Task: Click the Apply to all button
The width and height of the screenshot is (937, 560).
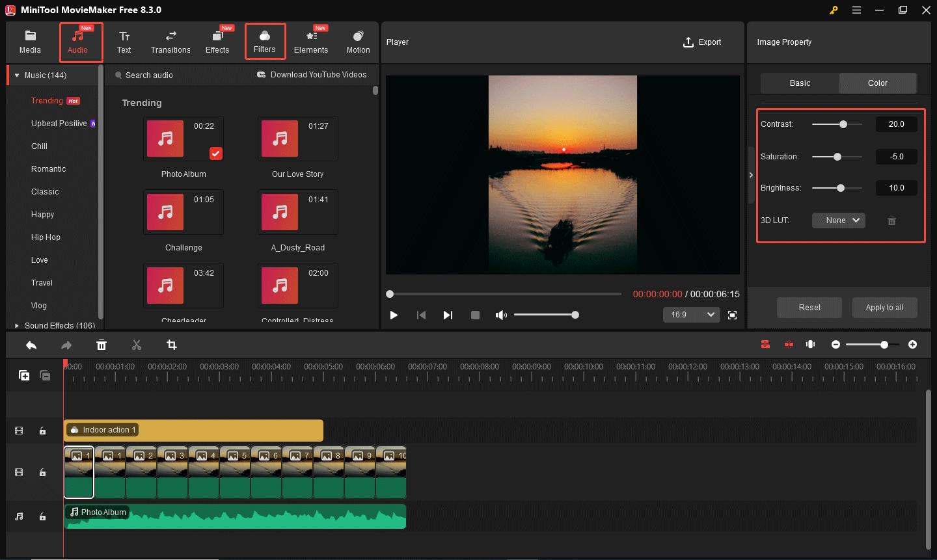Action: pyautogui.click(x=885, y=308)
